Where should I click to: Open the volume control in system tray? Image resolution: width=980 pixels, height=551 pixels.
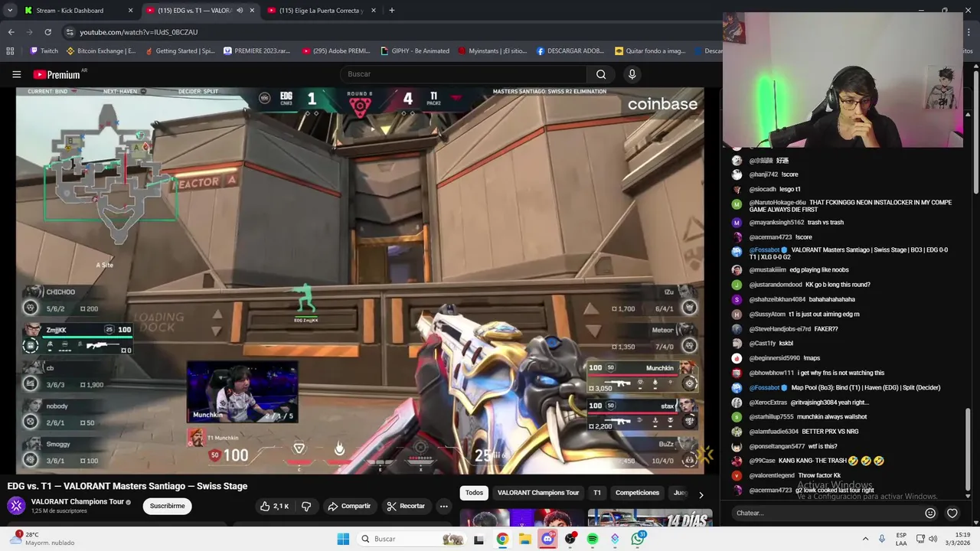933,539
